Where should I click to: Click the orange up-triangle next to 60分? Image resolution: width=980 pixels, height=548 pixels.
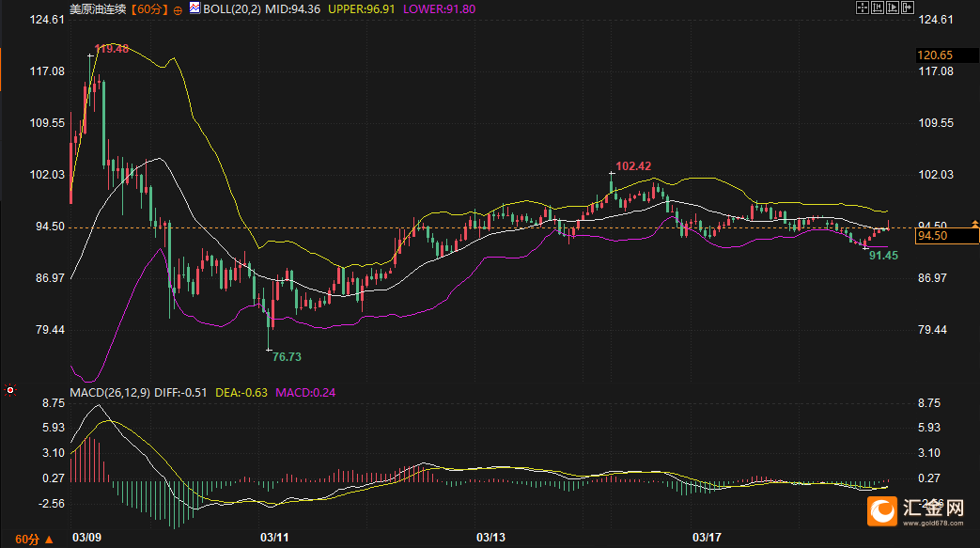tap(49, 540)
